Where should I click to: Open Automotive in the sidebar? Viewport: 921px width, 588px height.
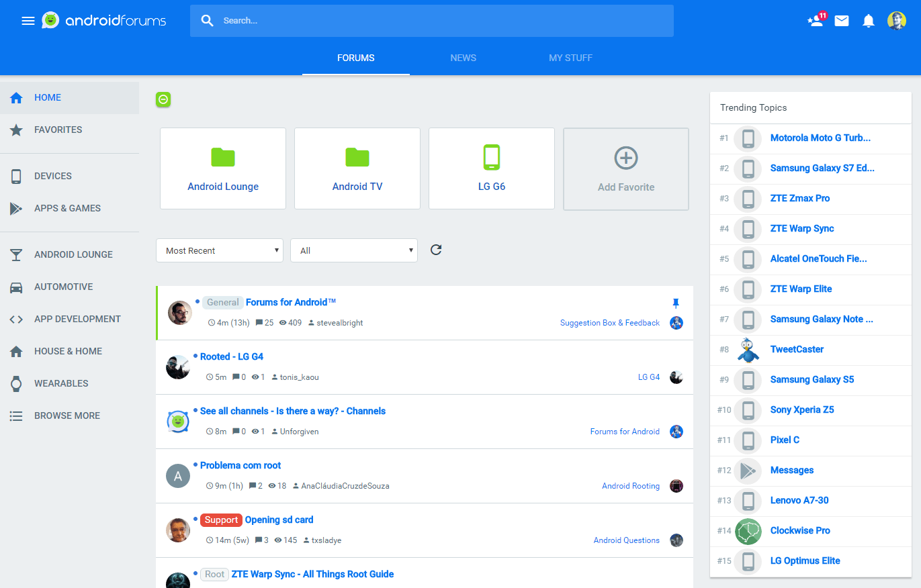coord(70,287)
